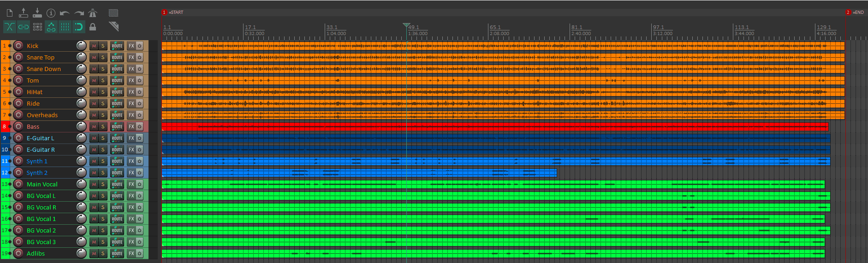Screen dimensions: 868x263
Task: Mute the Adlibs track
Action: click(94, 253)
